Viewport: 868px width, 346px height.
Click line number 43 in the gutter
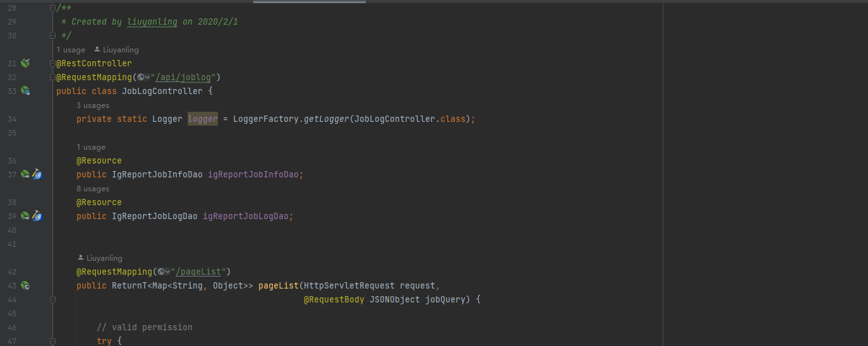(12, 285)
